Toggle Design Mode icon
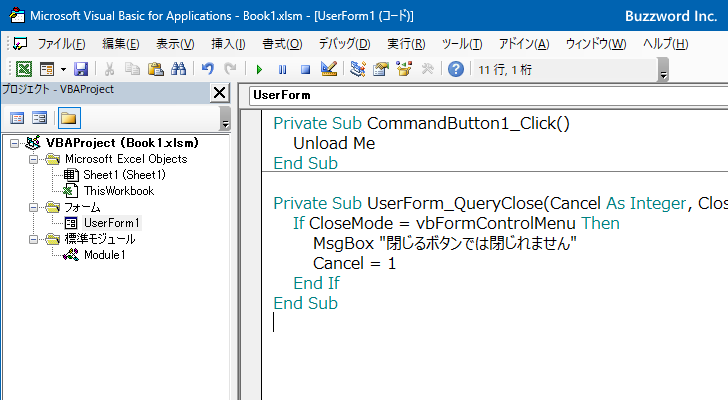728x400 pixels. [329, 69]
